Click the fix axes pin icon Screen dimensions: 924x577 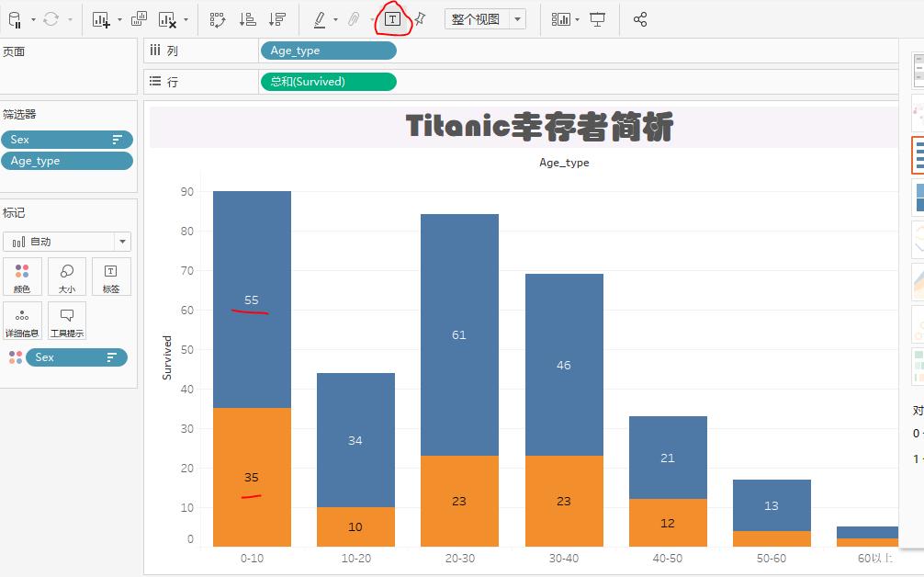(x=420, y=19)
